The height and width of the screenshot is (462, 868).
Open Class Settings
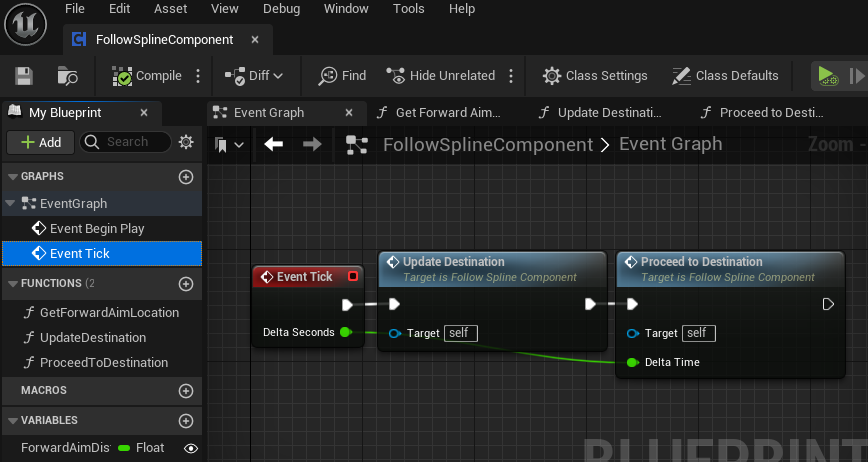[595, 76]
